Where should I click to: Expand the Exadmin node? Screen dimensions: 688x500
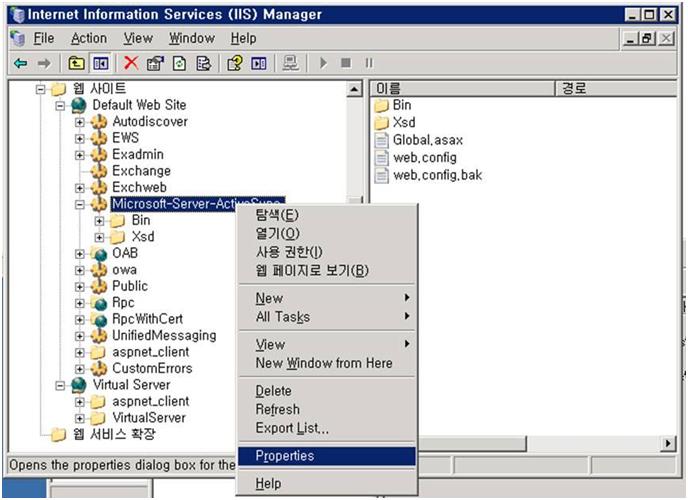tap(79, 155)
